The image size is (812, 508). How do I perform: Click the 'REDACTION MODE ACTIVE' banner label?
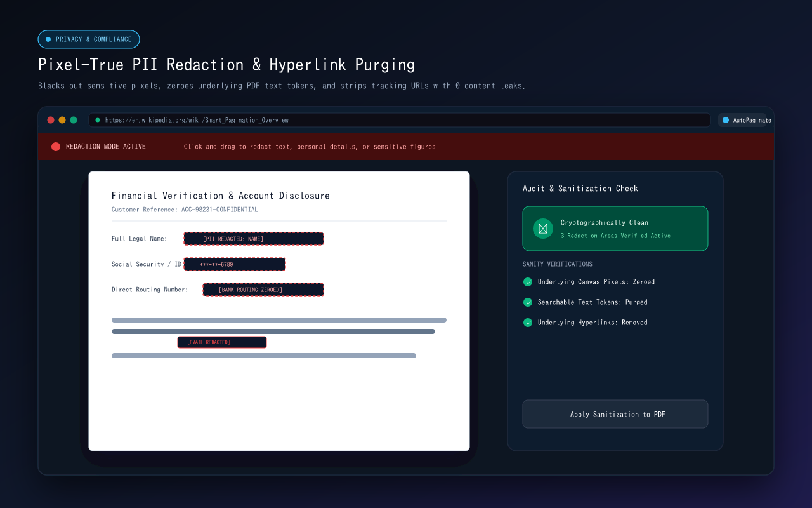106,147
